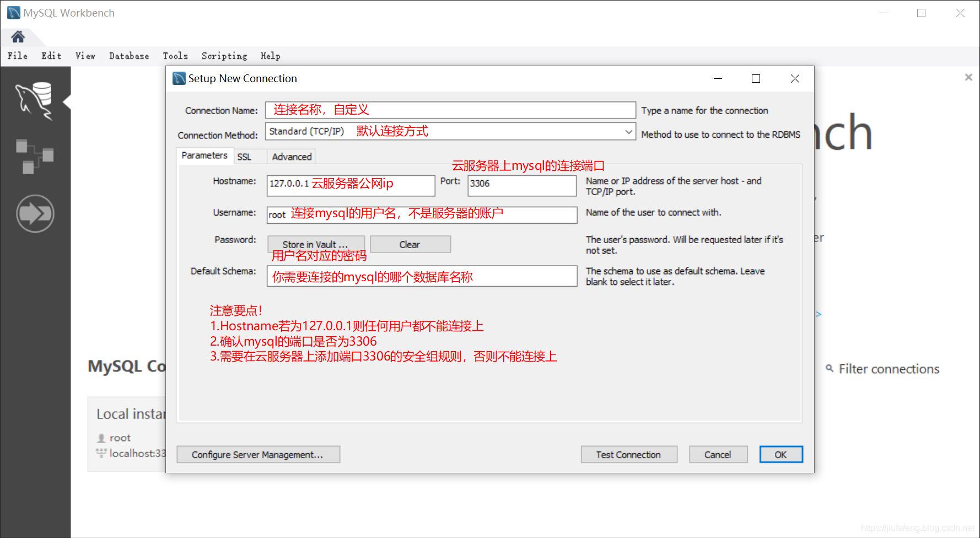Minimize the MySQL Workbench window
The image size is (980, 538).
pyautogui.click(x=883, y=13)
